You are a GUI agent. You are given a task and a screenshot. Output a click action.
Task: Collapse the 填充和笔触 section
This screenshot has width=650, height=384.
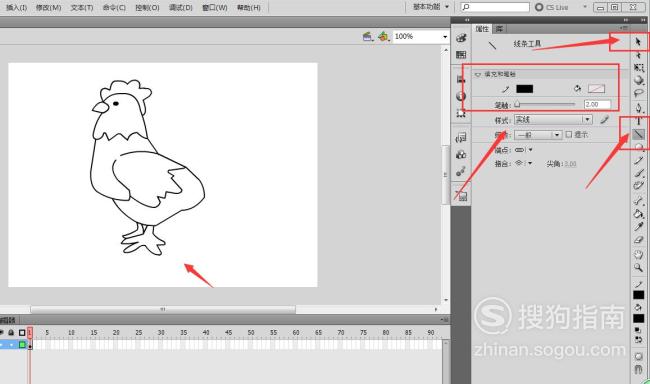pyautogui.click(x=478, y=75)
